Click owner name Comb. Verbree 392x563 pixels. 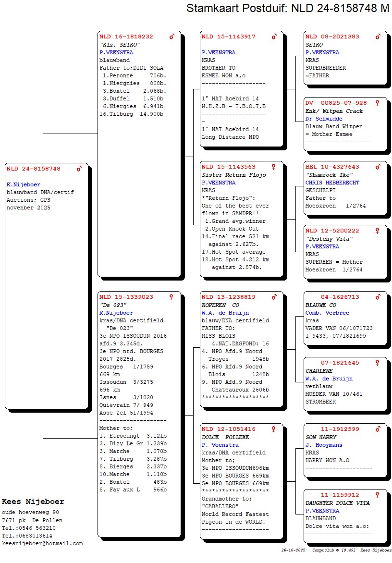[327, 313]
